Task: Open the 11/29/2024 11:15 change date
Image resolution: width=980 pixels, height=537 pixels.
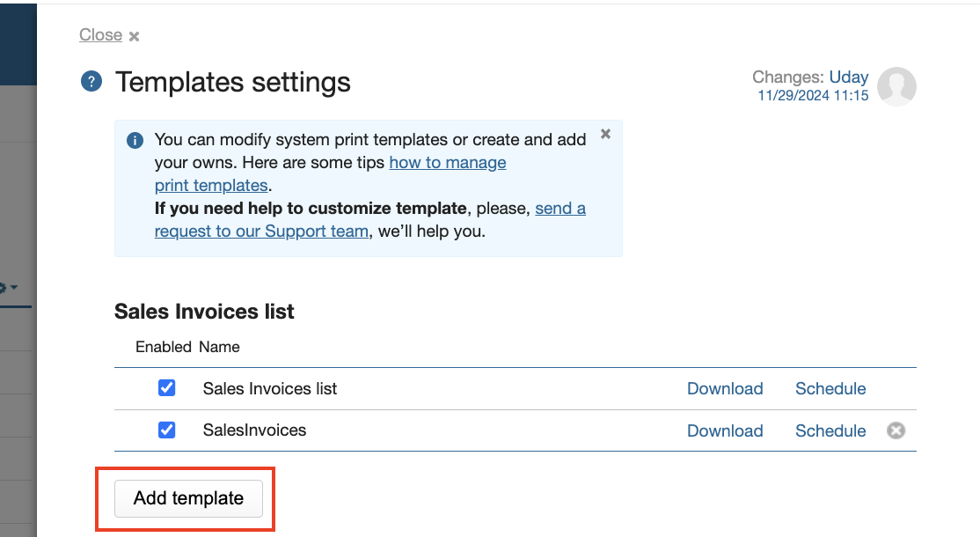Action: point(813,96)
